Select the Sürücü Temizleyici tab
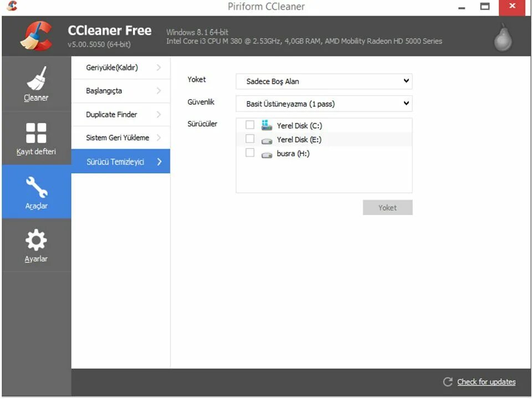 pyautogui.click(x=121, y=161)
